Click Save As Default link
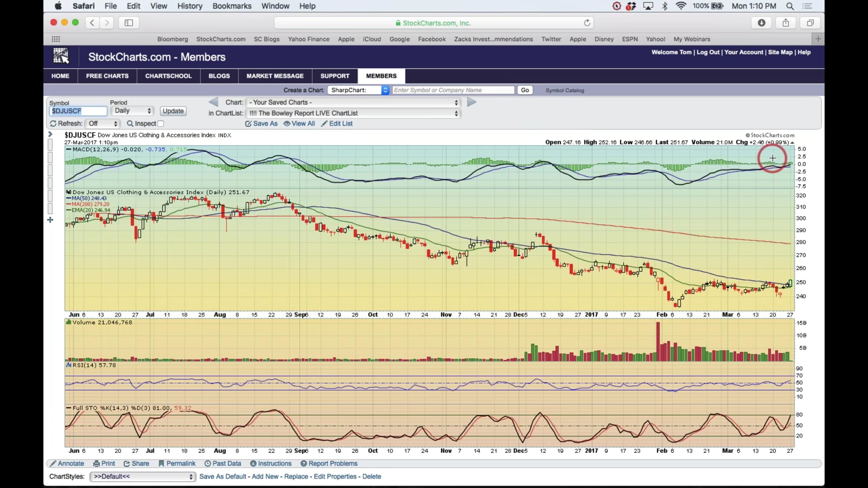The width and height of the screenshot is (868, 488). pyautogui.click(x=223, y=476)
